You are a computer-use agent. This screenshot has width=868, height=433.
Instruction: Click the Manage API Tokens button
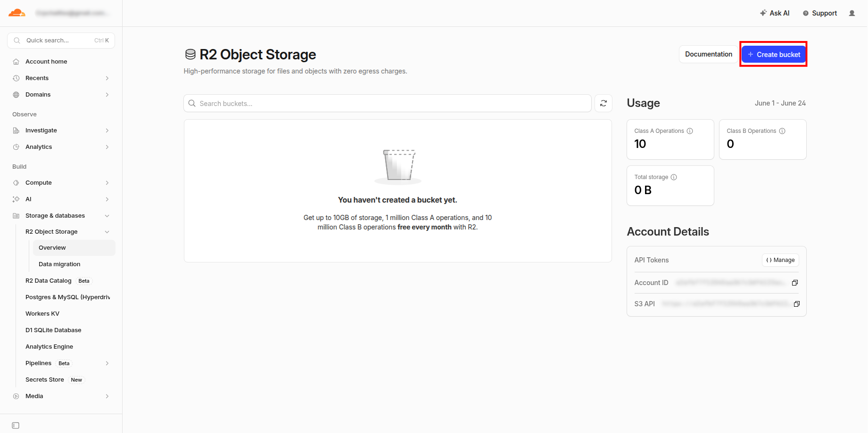pos(780,260)
